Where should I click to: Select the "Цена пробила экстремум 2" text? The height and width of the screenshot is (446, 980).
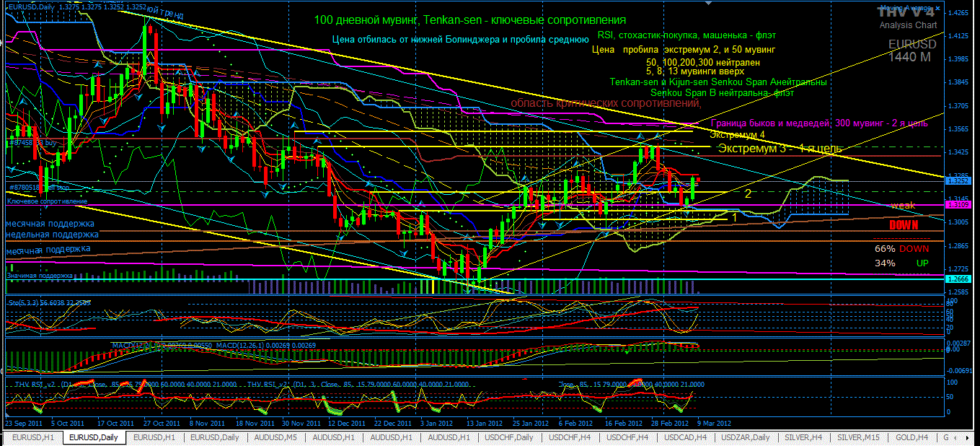(x=684, y=50)
